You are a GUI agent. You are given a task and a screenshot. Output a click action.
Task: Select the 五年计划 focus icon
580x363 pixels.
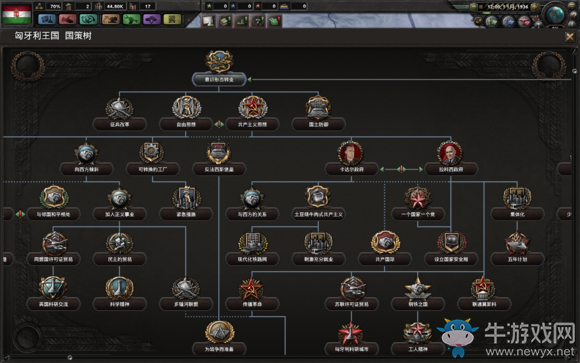coord(517,243)
